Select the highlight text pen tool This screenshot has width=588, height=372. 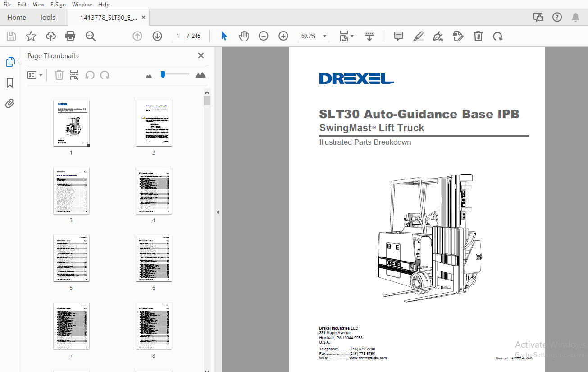pos(419,36)
